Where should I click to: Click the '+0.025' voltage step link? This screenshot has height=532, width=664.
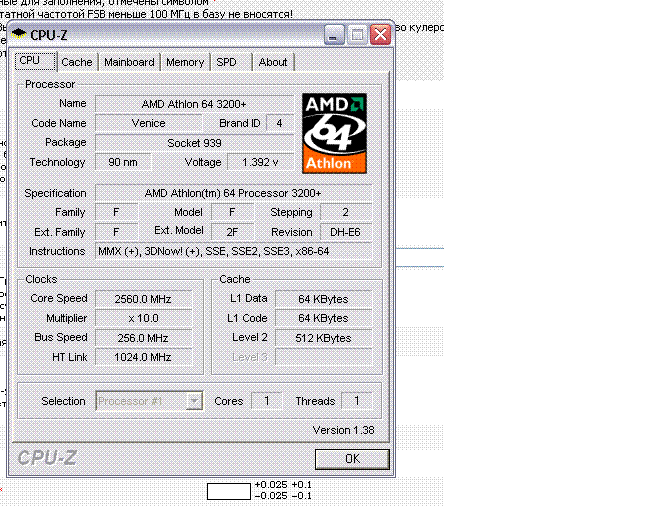click(x=271, y=485)
